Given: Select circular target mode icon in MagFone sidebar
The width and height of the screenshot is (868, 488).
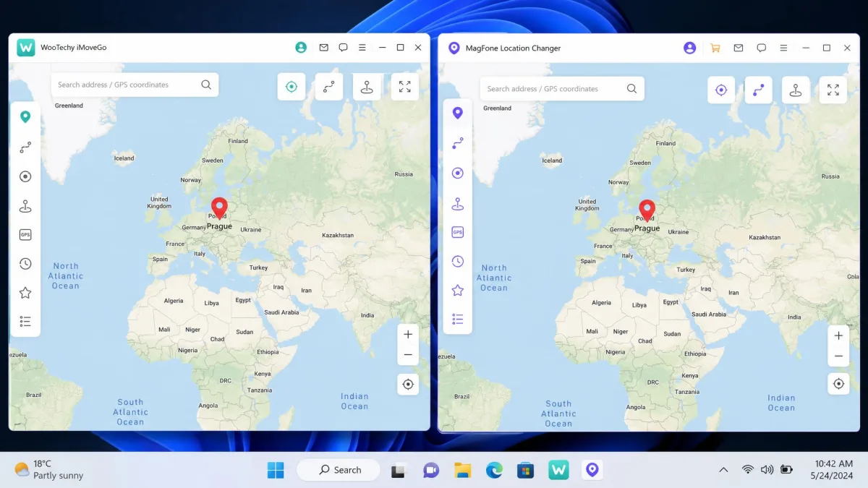Looking at the screenshot, I should coord(457,173).
